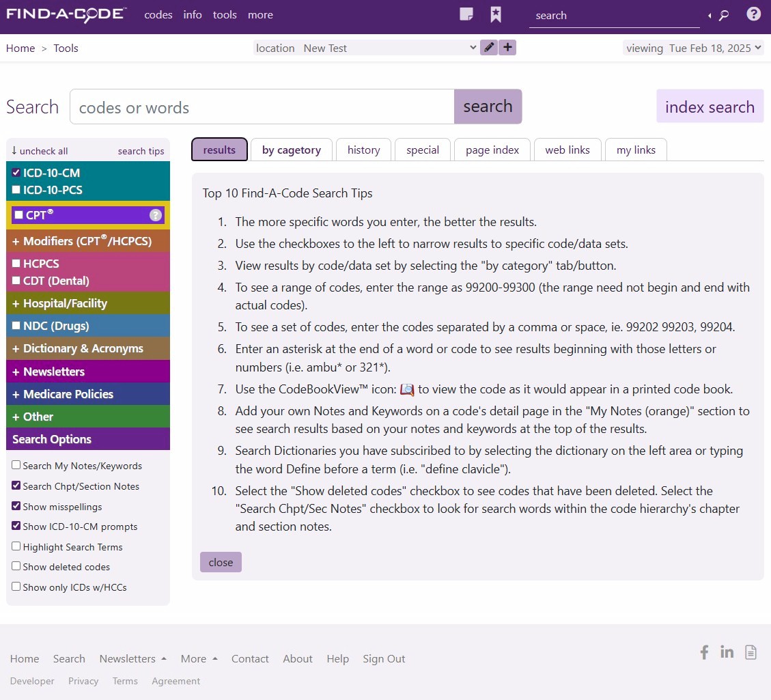The width and height of the screenshot is (771, 700).
Task: Click the index search button
Action: pyautogui.click(x=710, y=106)
